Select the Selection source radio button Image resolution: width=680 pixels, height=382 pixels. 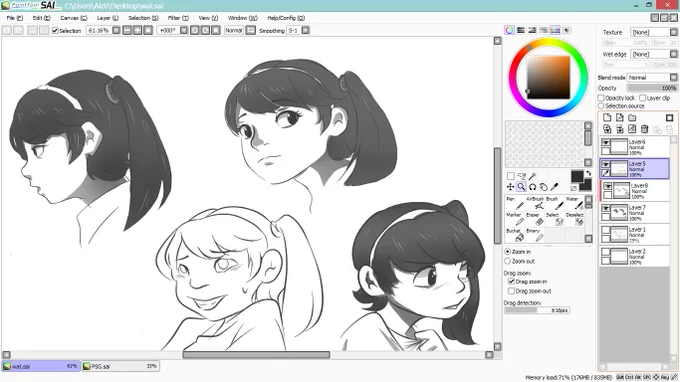601,106
